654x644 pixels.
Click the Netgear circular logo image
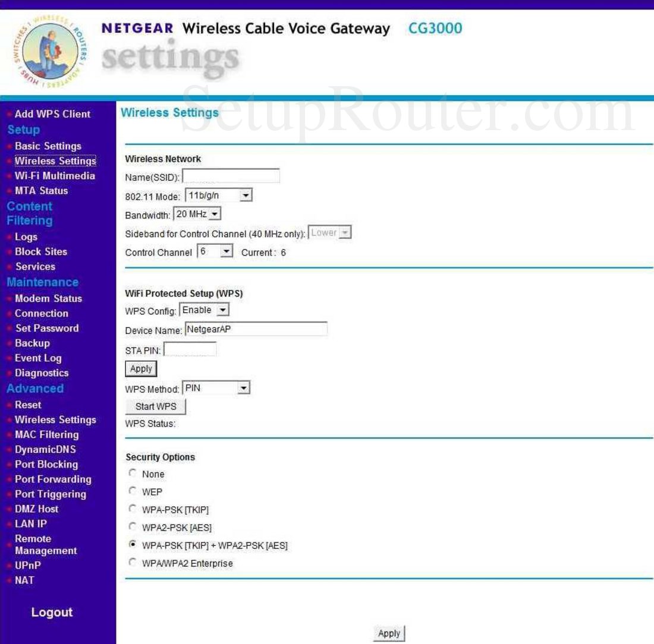pos(50,51)
